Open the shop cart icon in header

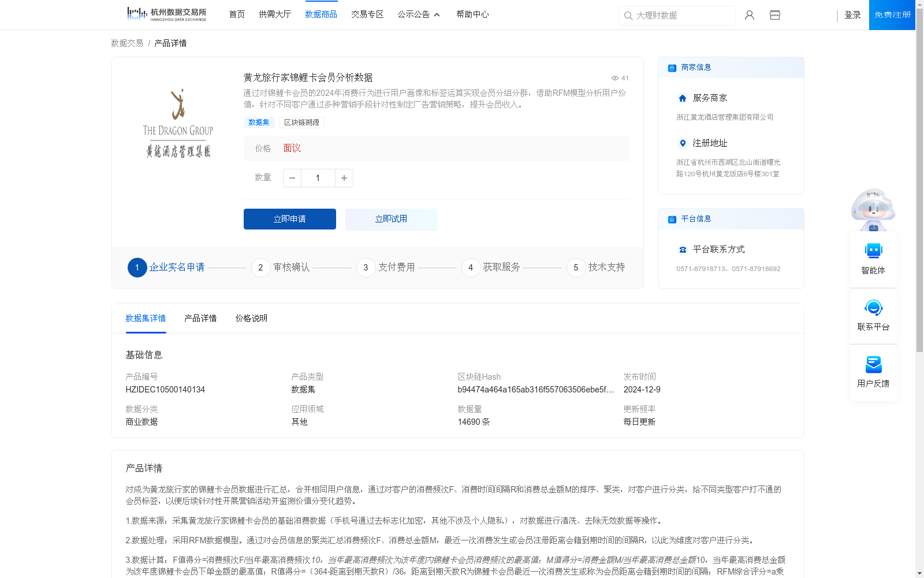[x=775, y=15]
